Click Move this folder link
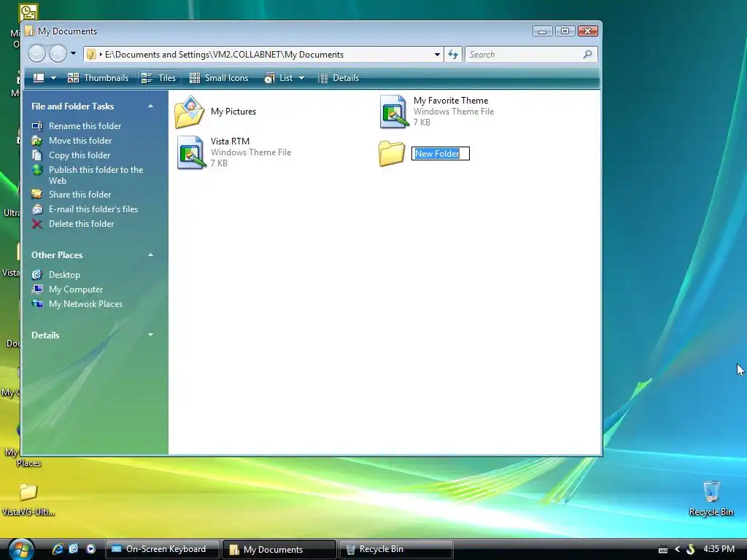Viewport: 747px width, 560px height. tap(80, 141)
